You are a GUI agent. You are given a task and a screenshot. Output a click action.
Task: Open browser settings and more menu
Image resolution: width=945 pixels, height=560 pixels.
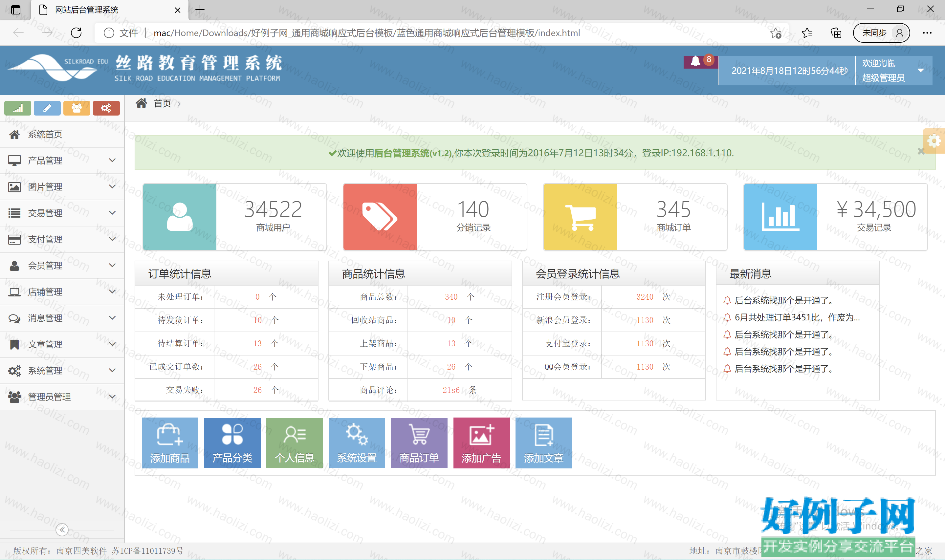[x=927, y=33]
